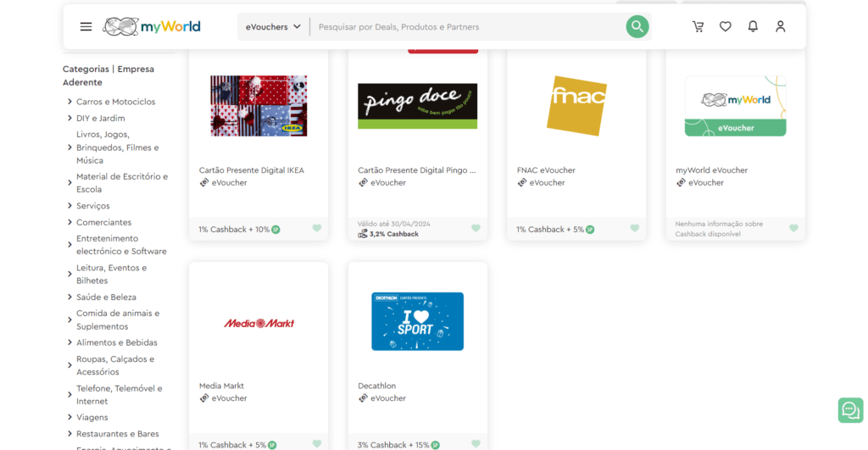This screenshot has width=868, height=450.
Task: Select the Viagens category
Action: pos(92,417)
